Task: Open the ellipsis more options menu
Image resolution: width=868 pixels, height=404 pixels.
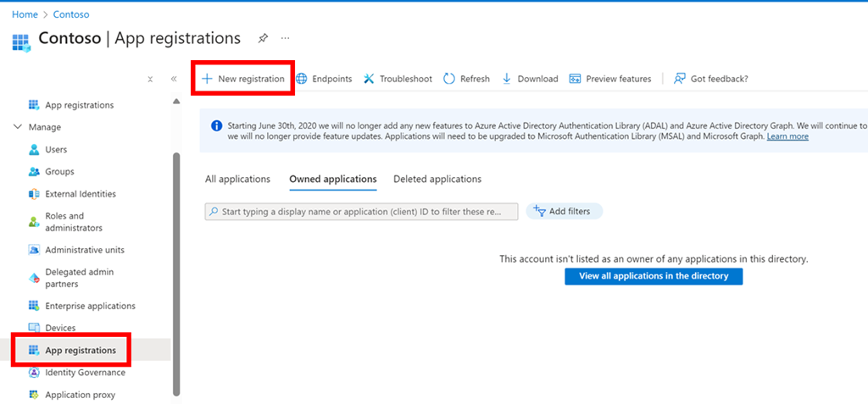Action: point(286,39)
